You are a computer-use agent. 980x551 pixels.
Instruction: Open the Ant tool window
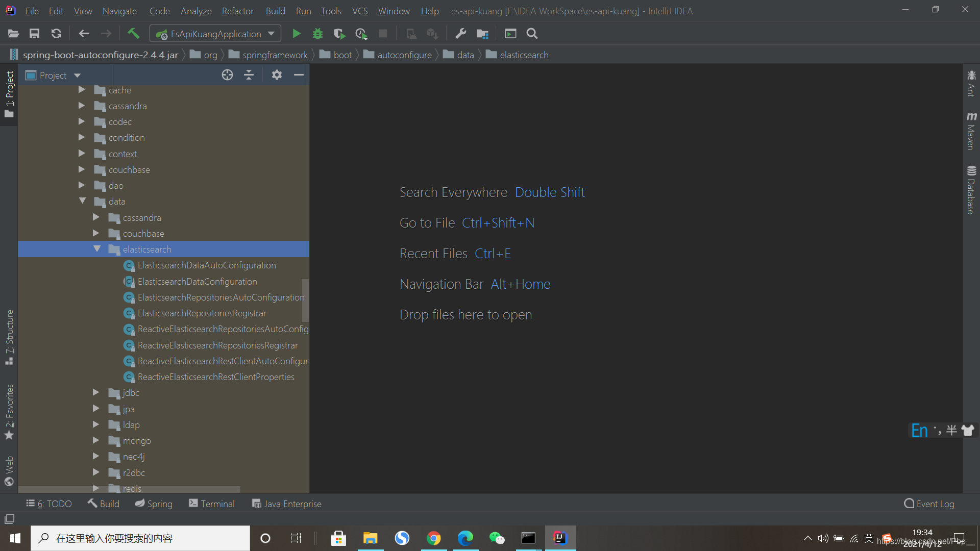pos(971,83)
